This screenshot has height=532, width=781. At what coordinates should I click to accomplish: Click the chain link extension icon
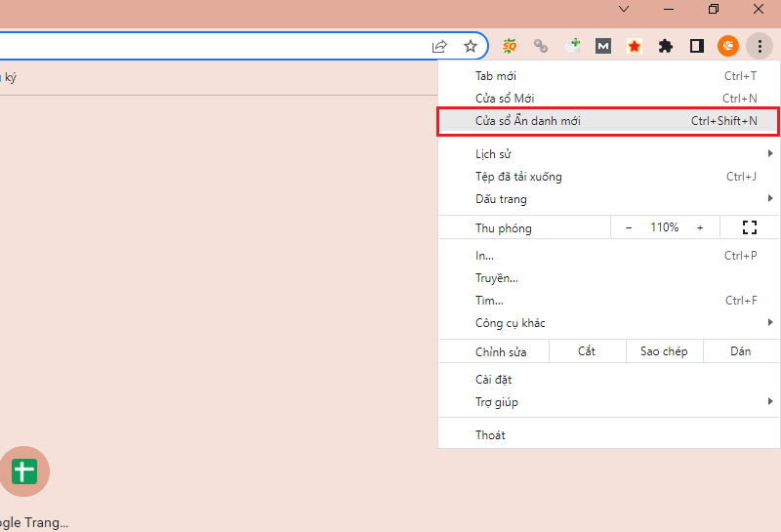click(x=540, y=46)
